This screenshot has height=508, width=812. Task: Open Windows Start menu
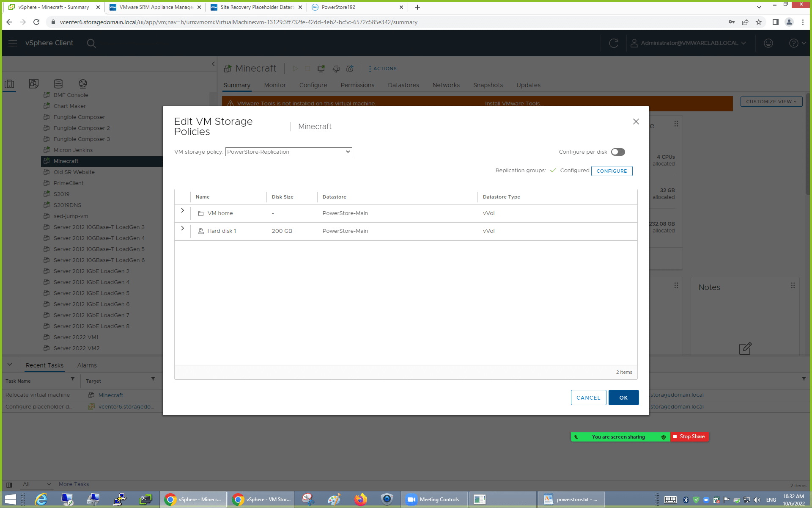tap(10, 500)
